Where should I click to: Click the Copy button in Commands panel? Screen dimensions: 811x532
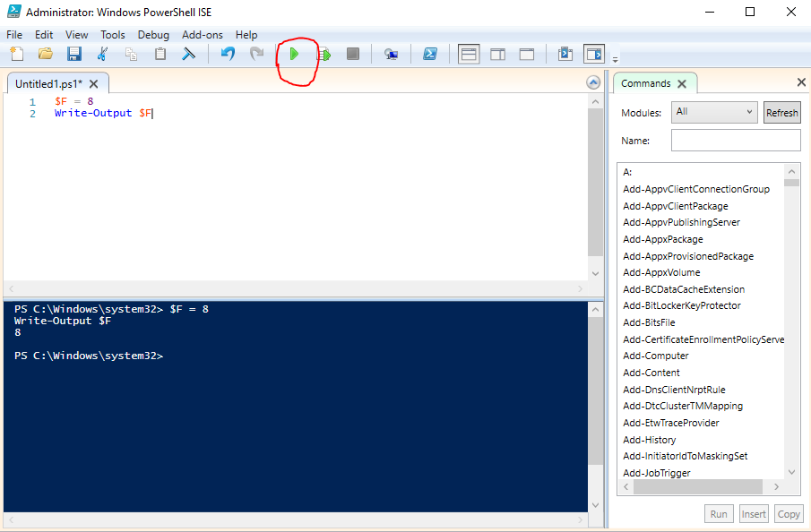coord(789,514)
